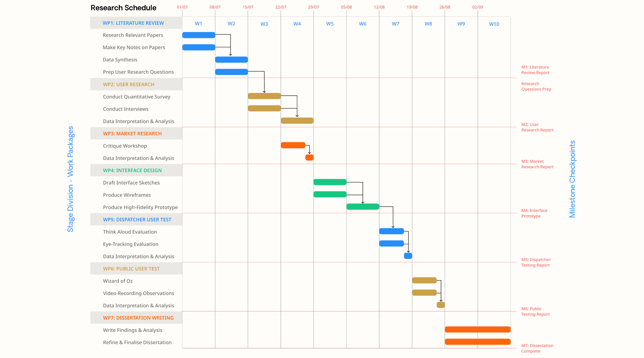Select the Video-Recording Observations gold bar
The width and height of the screenshot is (644, 358).
click(424, 293)
